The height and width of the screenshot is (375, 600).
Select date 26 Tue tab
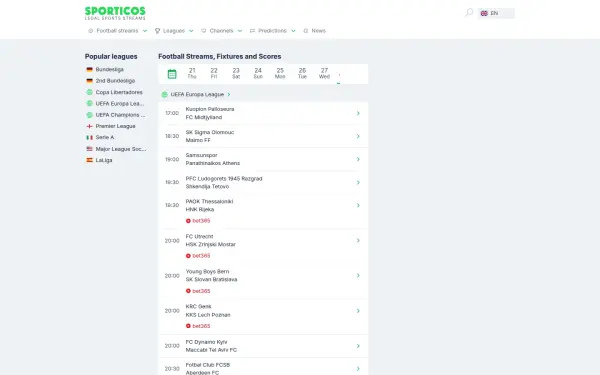302,73
